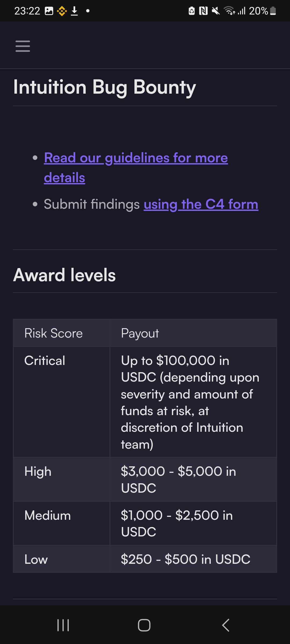Tap the 'Payout' column header

140,333
